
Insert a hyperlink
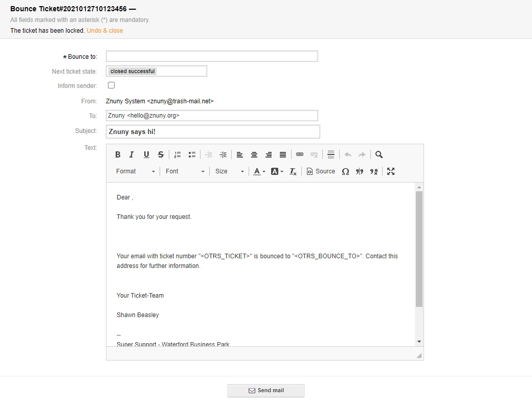(300, 154)
